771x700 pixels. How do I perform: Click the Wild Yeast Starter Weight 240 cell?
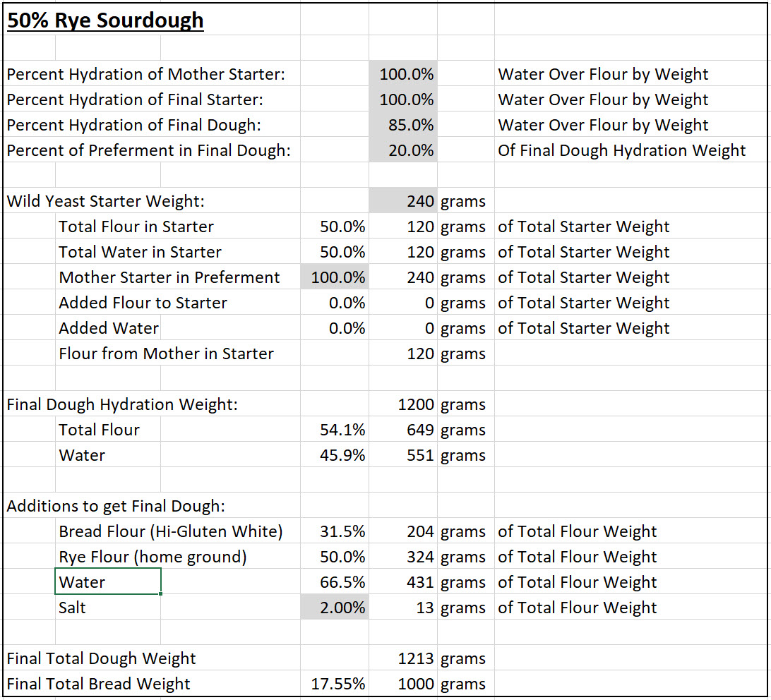tap(403, 201)
